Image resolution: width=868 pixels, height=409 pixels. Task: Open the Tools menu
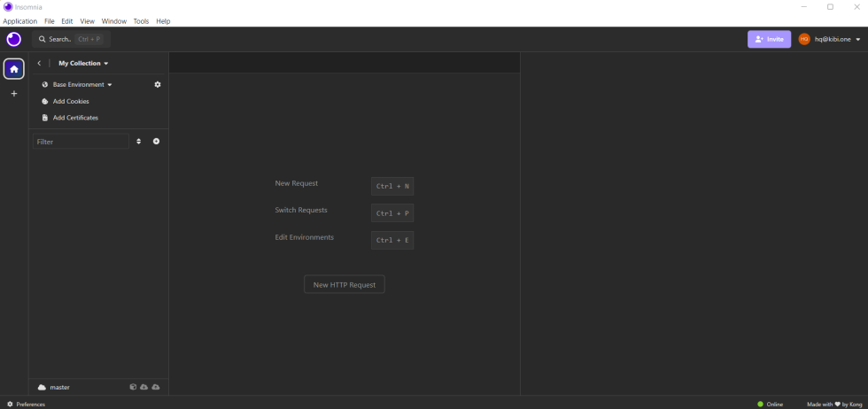click(141, 21)
